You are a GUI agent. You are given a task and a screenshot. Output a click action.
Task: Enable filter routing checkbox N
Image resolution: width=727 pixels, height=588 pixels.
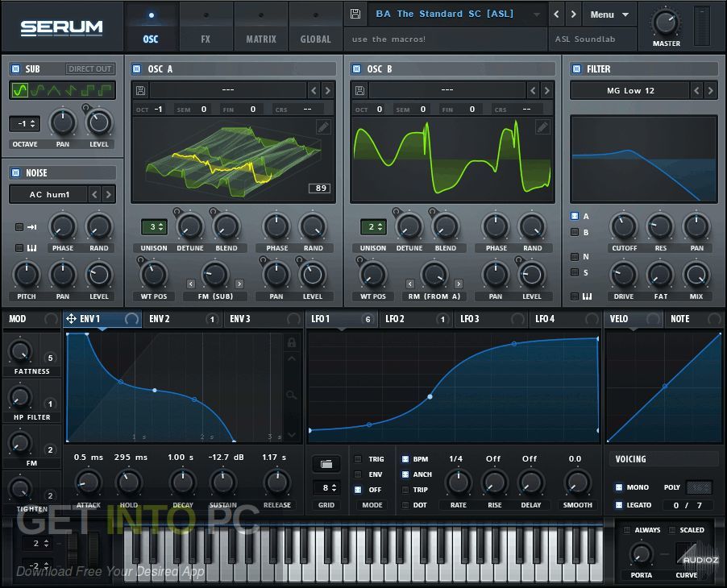tap(575, 256)
